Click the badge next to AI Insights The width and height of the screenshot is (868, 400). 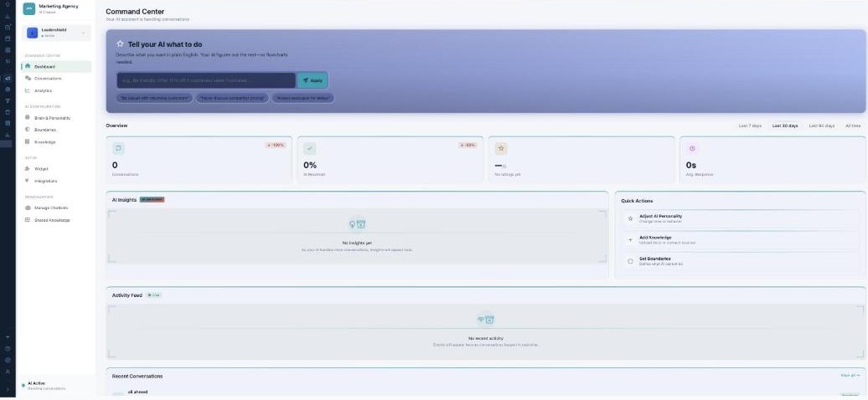click(152, 200)
